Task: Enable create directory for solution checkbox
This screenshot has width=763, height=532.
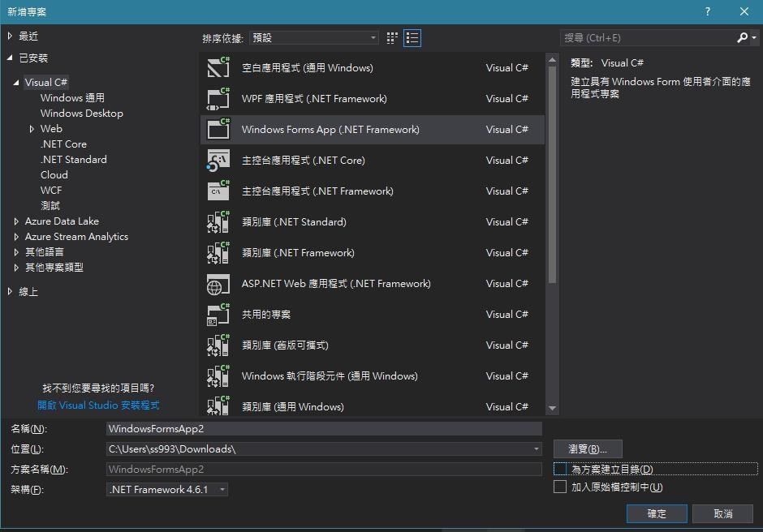Action: 560,469
